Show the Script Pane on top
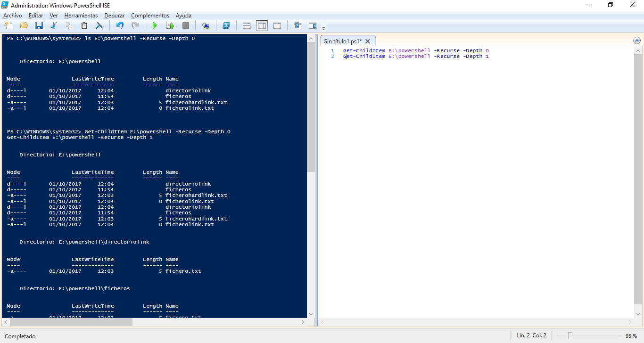This screenshot has width=644, height=343. click(x=246, y=26)
